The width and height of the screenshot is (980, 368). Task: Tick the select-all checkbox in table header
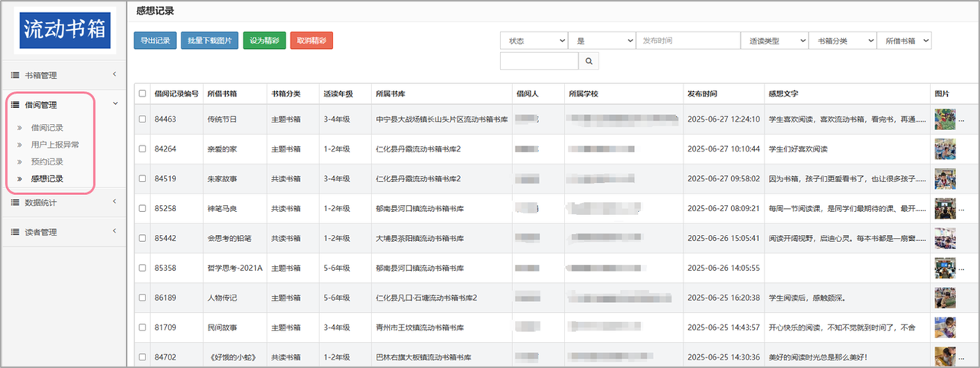pos(142,93)
